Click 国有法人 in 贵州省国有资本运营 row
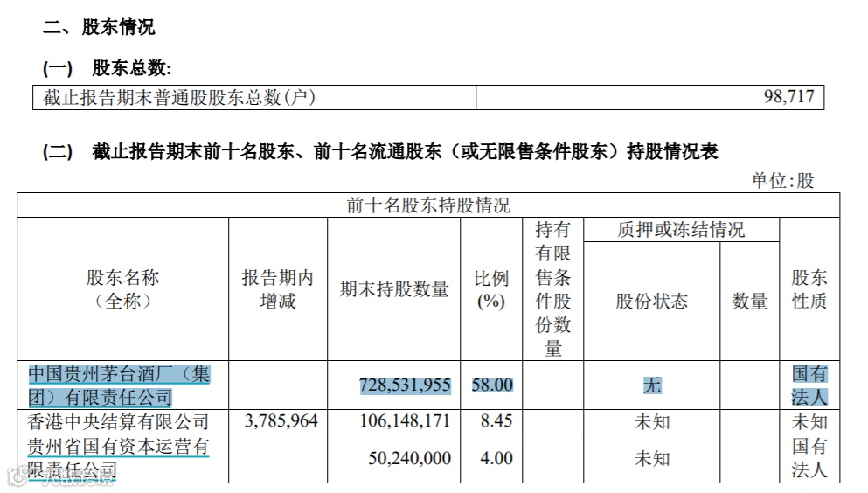 (809, 458)
